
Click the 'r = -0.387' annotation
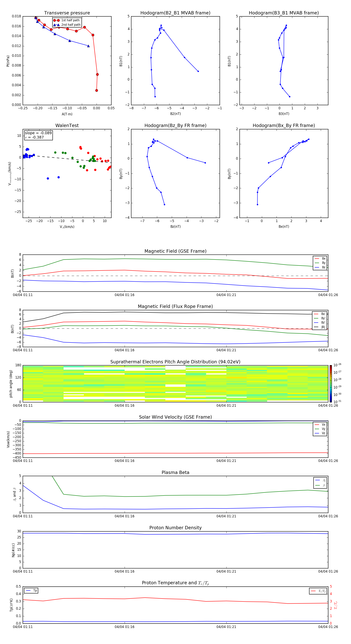tap(35, 137)
